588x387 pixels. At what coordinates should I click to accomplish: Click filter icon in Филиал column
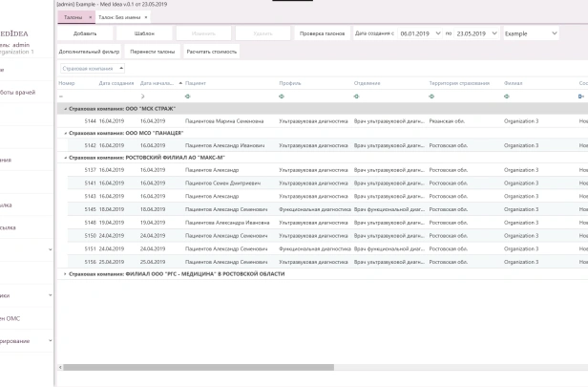pyautogui.click(x=506, y=97)
